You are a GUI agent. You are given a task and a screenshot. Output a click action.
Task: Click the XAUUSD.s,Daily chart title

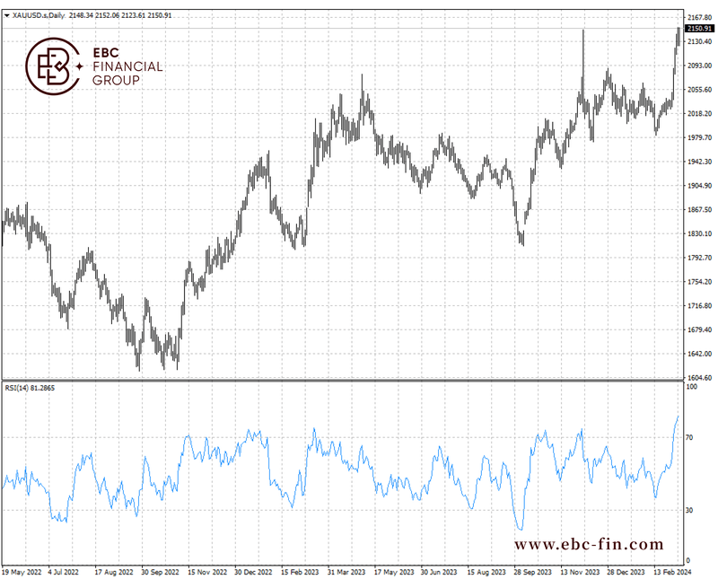(38, 15)
